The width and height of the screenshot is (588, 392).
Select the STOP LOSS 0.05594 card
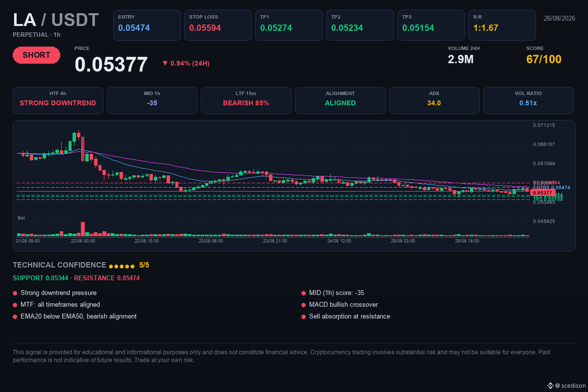218,25
